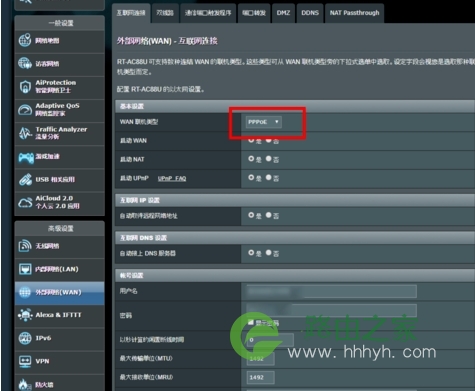Screen dimensions: 475x391
Task: Click the 用户名 username input field
Action: click(331, 291)
